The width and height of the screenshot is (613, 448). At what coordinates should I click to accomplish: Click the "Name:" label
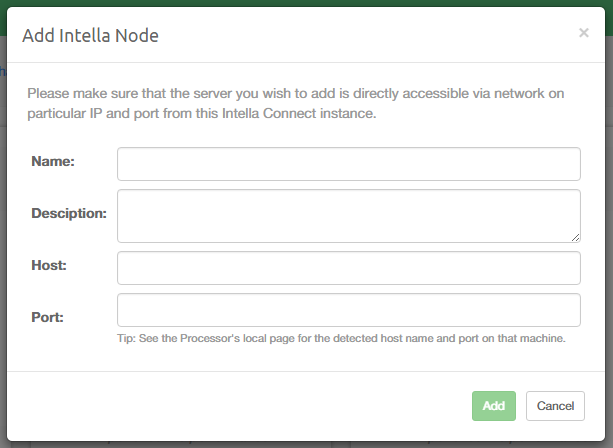[x=53, y=161]
